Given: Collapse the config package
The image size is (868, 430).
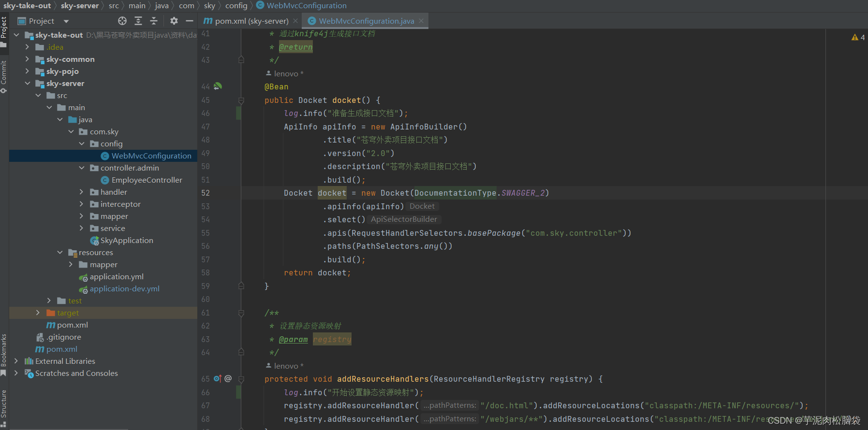Looking at the screenshot, I should pyautogui.click(x=82, y=143).
